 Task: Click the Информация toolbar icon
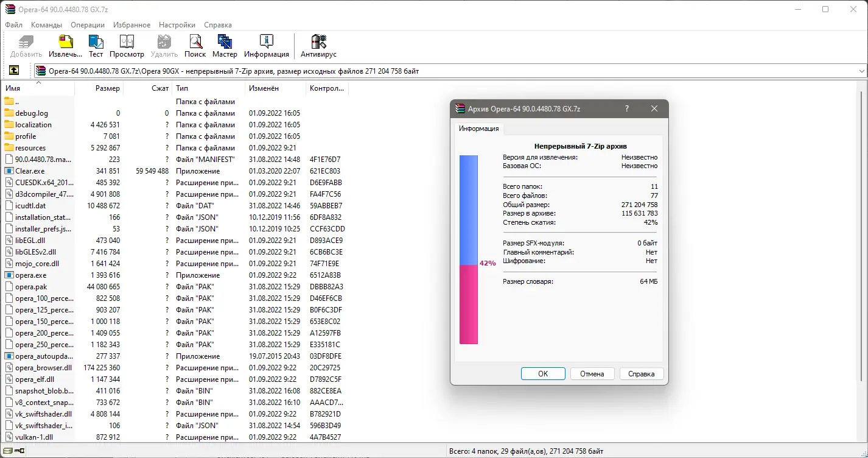tap(266, 42)
